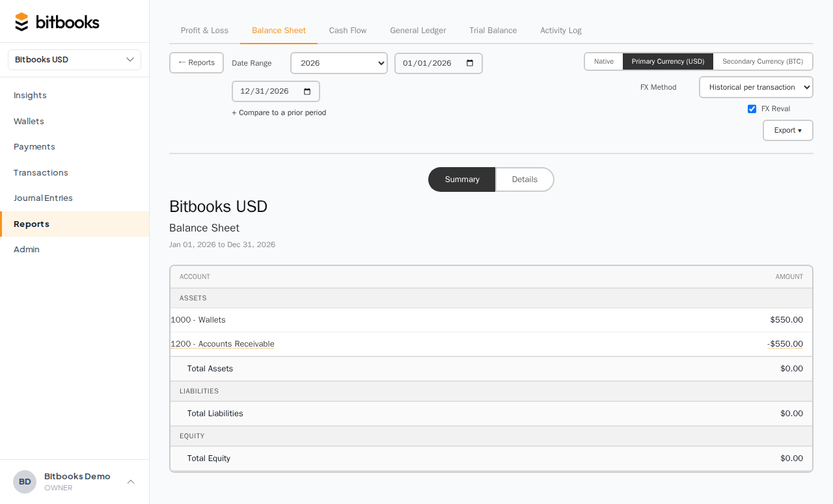The image size is (833, 504).
Task: Open the Profit & Loss tab
Action: (x=204, y=31)
